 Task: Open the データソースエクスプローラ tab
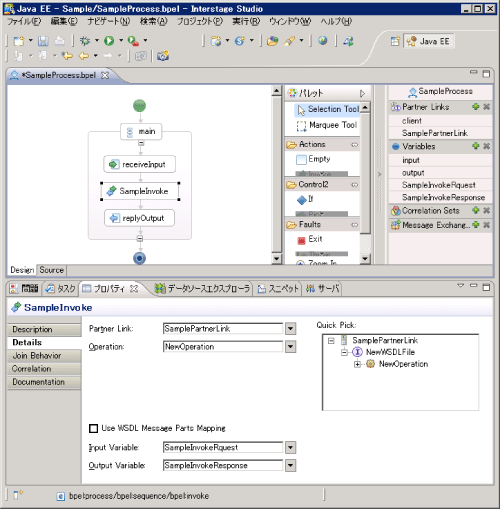point(203,288)
